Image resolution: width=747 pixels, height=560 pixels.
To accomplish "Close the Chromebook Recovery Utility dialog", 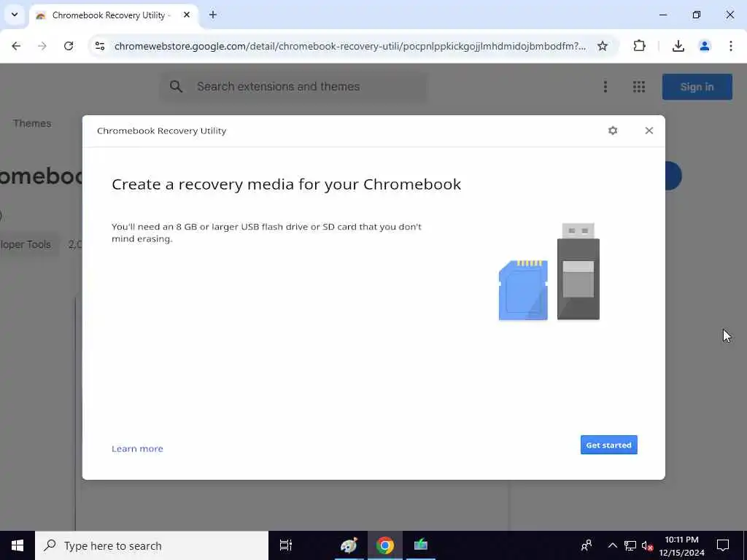I will coord(649,131).
